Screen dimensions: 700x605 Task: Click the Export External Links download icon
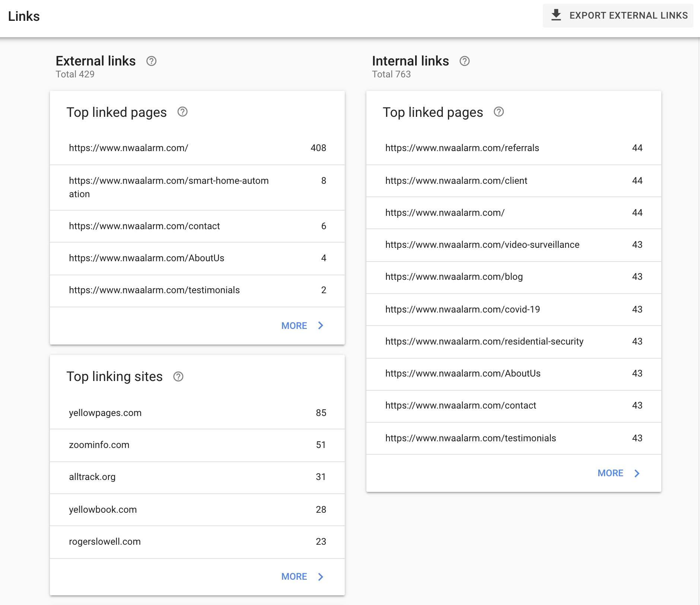click(x=556, y=15)
